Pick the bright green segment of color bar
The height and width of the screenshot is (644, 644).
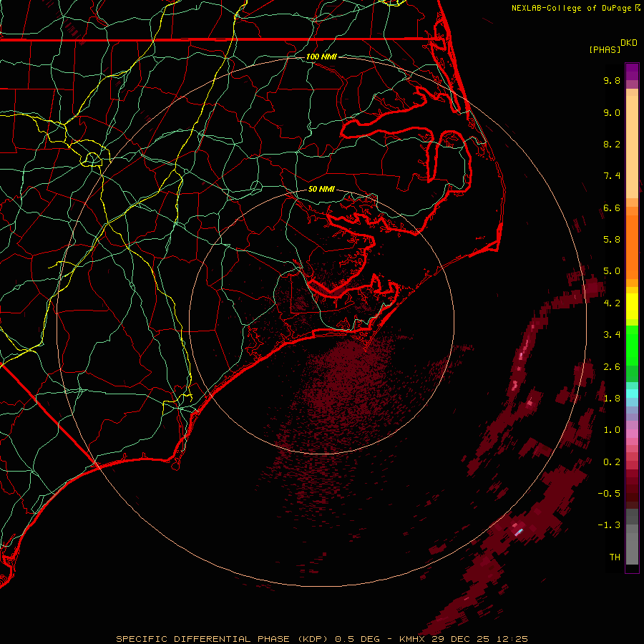click(632, 346)
